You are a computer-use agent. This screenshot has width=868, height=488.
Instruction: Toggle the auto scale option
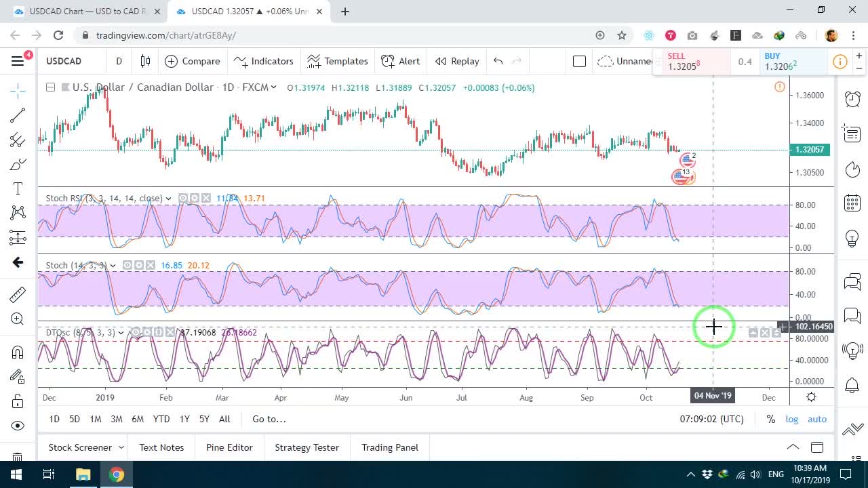(x=817, y=419)
